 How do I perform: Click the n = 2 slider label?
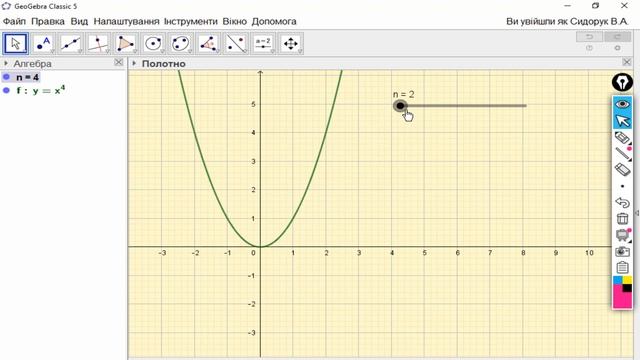pyautogui.click(x=403, y=94)
